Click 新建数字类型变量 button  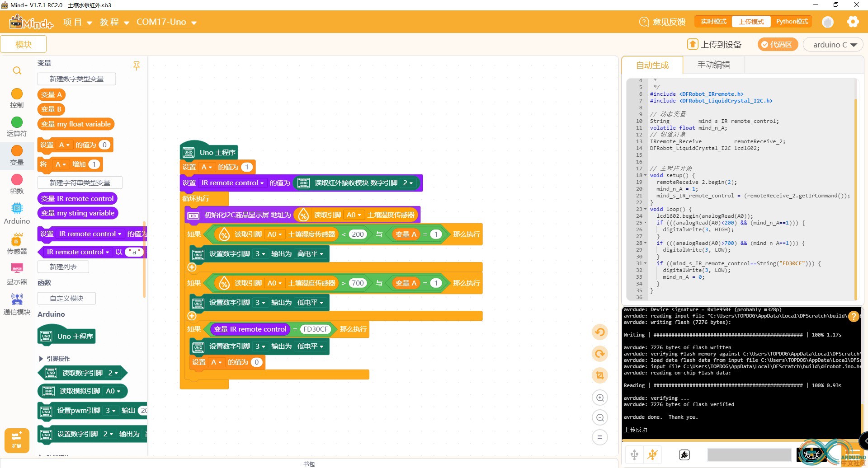[x=76, y=79]
